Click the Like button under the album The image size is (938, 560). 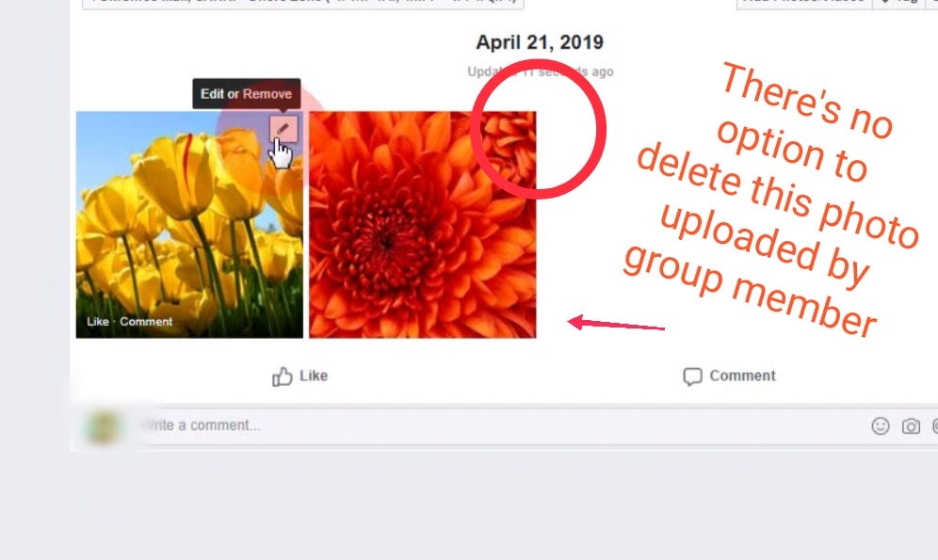(x=300, y=376)
